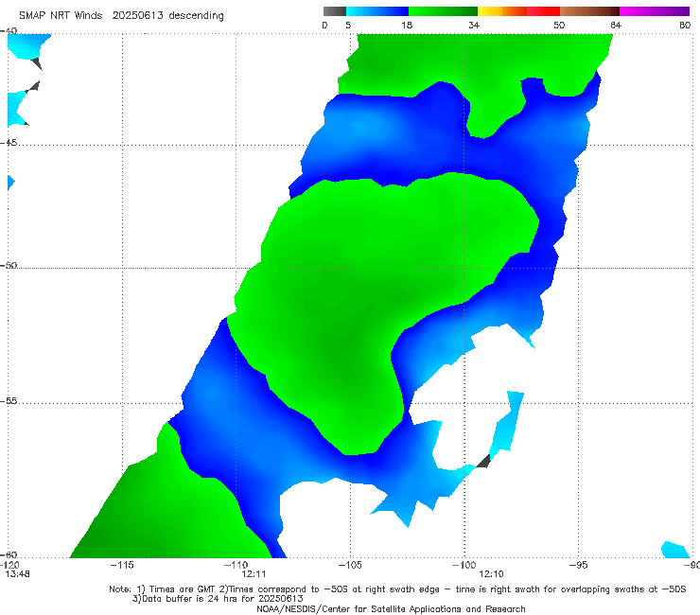The height and width of the screenshot is (615, 700).
Task: Click the gray segment of the color bar
Action: [335, 11]
